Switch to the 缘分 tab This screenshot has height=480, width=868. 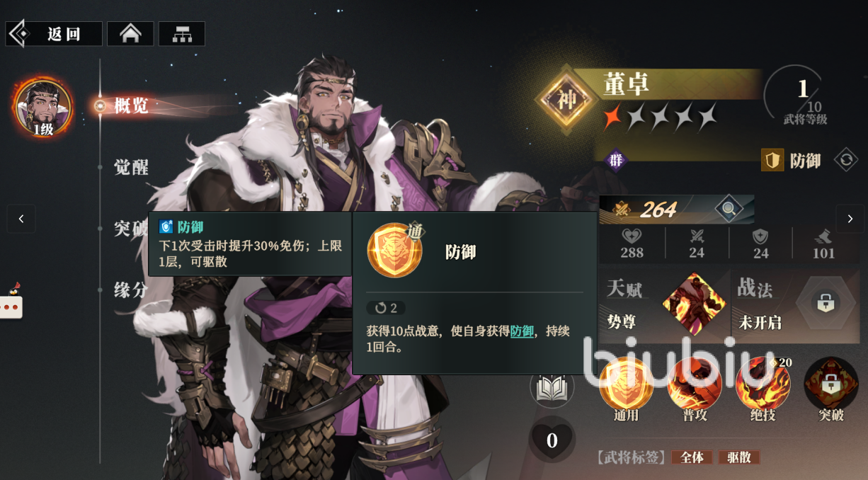point(131,290)
